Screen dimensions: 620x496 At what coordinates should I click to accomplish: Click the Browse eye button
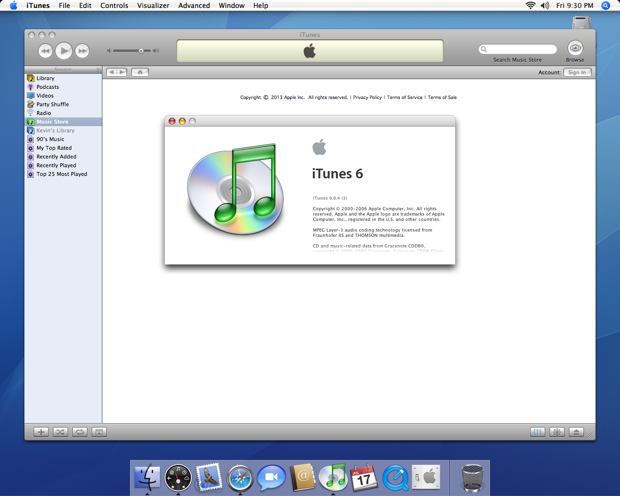coord(575,48)
